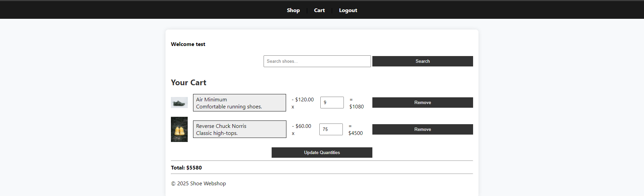The height and width of the screenshot is (196, 644).
Task: Click the Reverse Chuck Norris quantity field
Action: tap(331, 130)
